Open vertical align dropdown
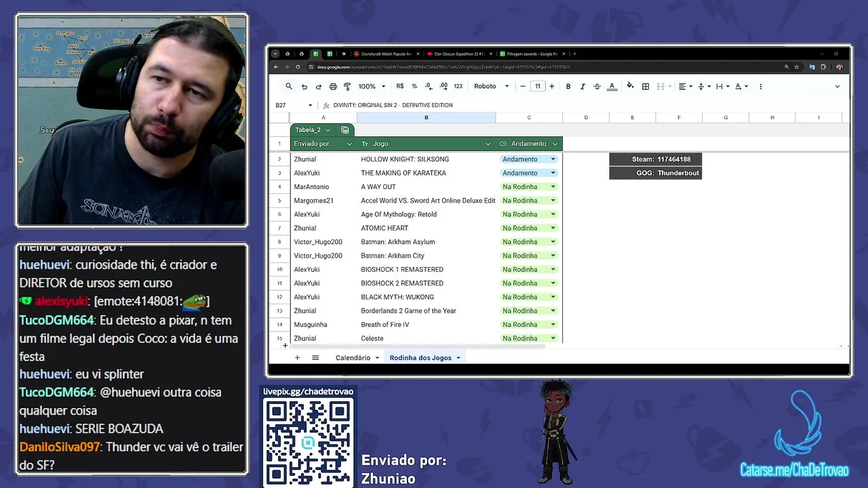This screenshot has height=488, width=868. click(704, 86)
